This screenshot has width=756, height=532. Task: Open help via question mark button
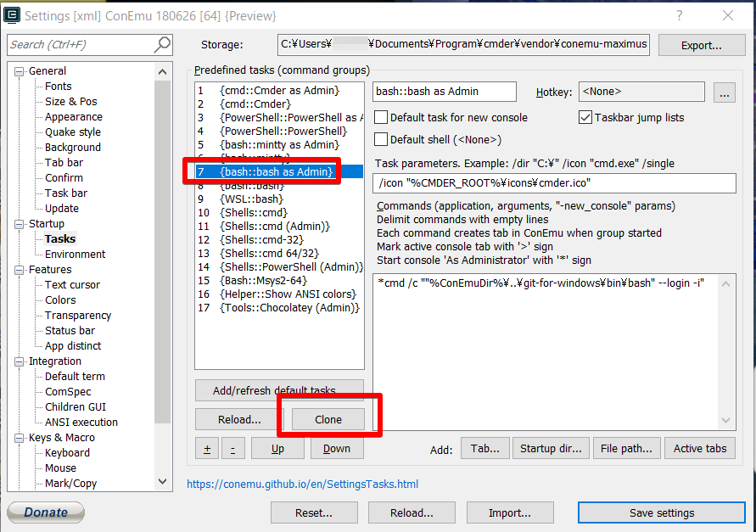pos(679,15)
